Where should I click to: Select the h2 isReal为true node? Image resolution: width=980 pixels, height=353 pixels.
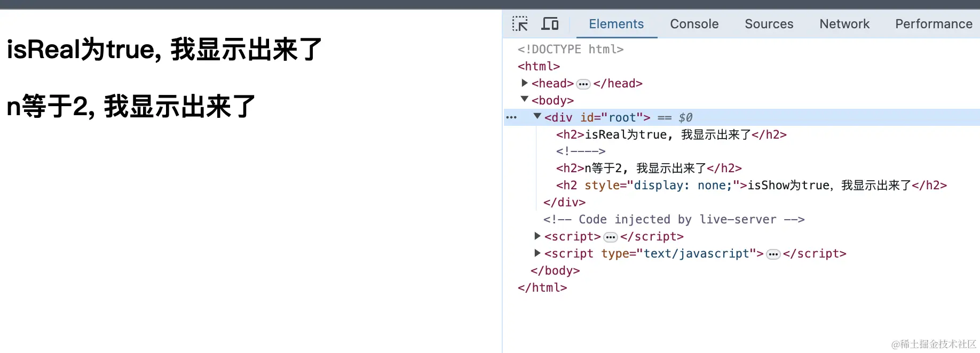[x=671, y=134]
